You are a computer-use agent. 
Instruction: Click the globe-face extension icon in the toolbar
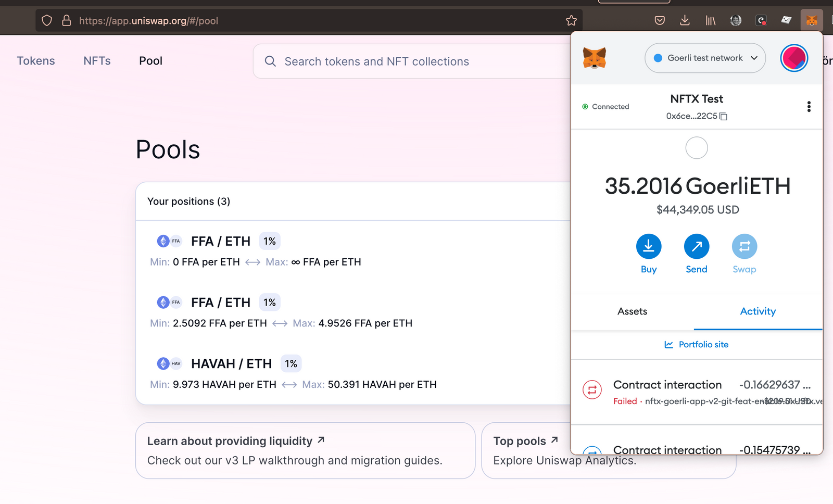736,20
